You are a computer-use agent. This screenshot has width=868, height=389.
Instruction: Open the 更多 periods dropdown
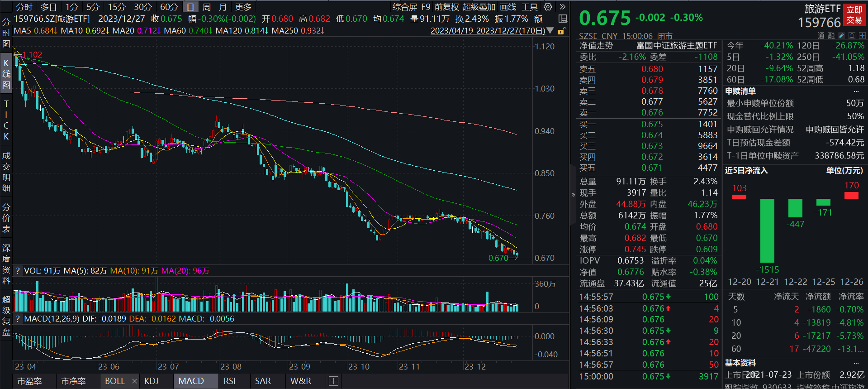click(243, 7)
